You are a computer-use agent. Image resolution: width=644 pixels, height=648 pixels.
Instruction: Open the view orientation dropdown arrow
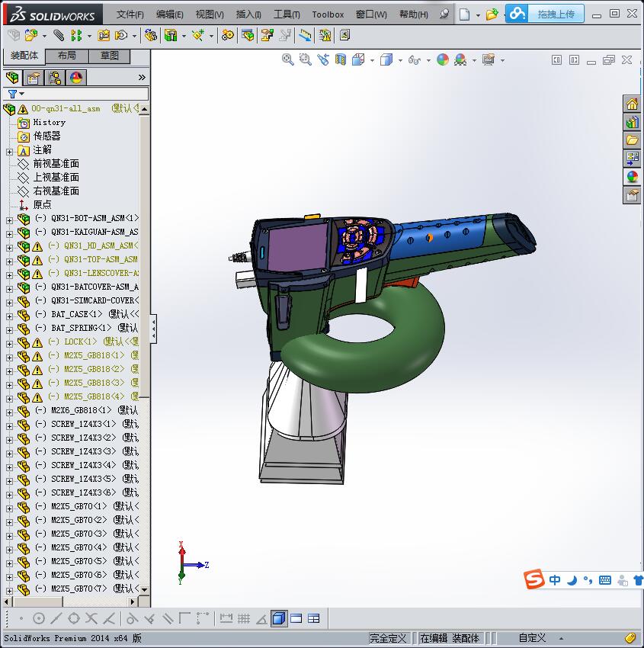point(372,59)
